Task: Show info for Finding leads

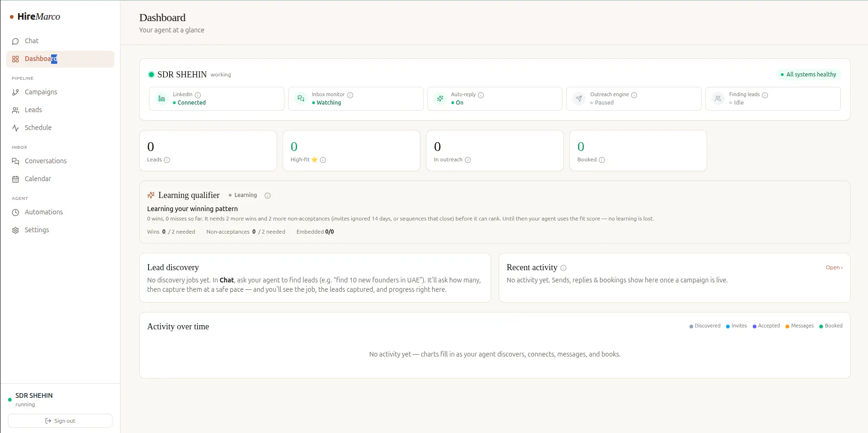Action: 765,95
